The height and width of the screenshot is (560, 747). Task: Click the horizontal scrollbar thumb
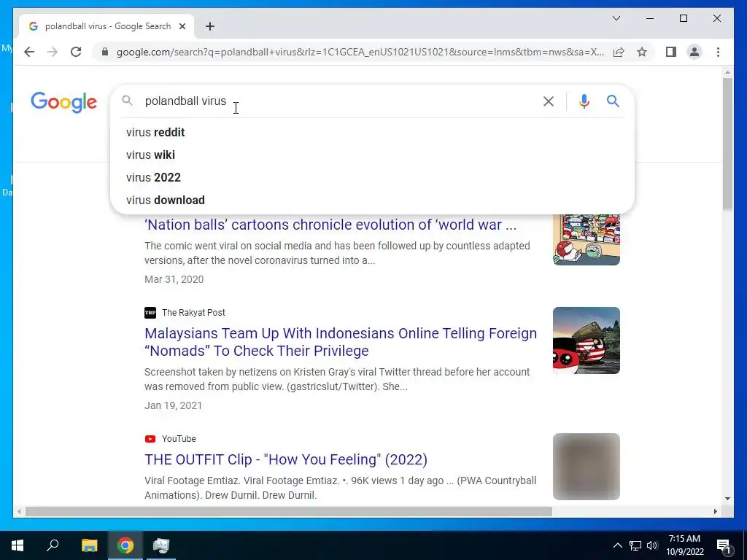tap(289, 511)
